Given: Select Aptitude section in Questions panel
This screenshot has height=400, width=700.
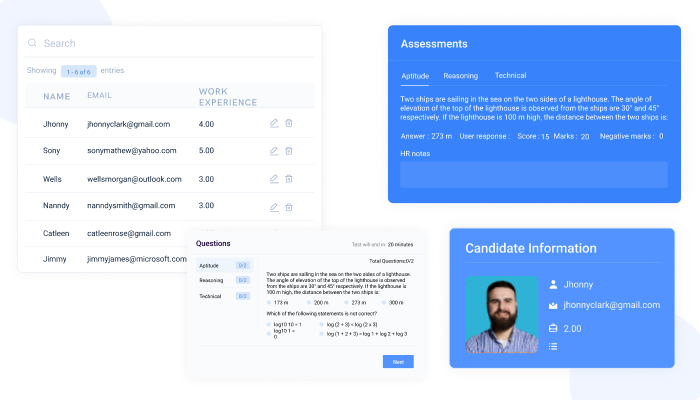Looking at the screenshot, I should coord(225,265).
